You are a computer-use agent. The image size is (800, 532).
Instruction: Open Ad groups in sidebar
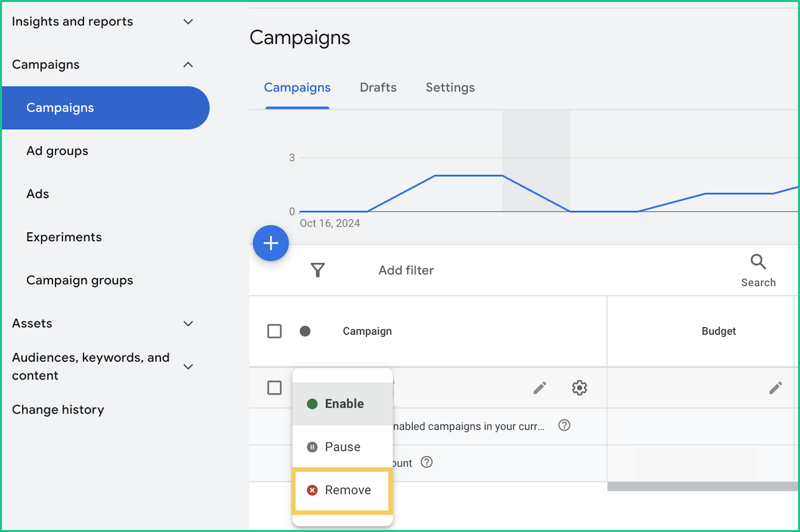tap(57, 151)
